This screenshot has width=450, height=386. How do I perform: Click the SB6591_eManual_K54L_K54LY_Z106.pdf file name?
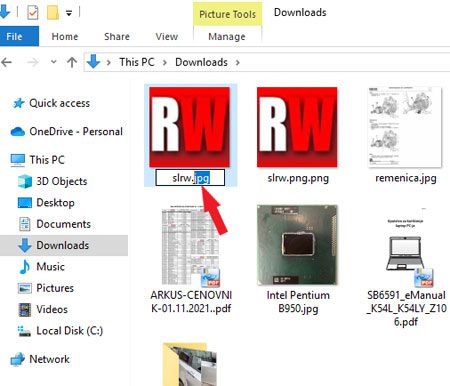click(406, 308)
